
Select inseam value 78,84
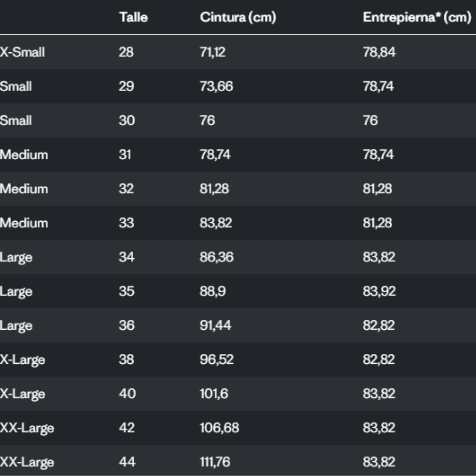click(x=379, y=52)
